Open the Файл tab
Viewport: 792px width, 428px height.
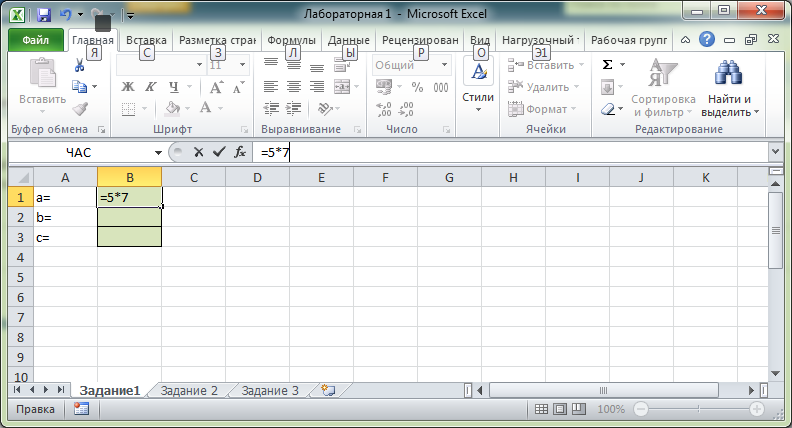point(36,40)
